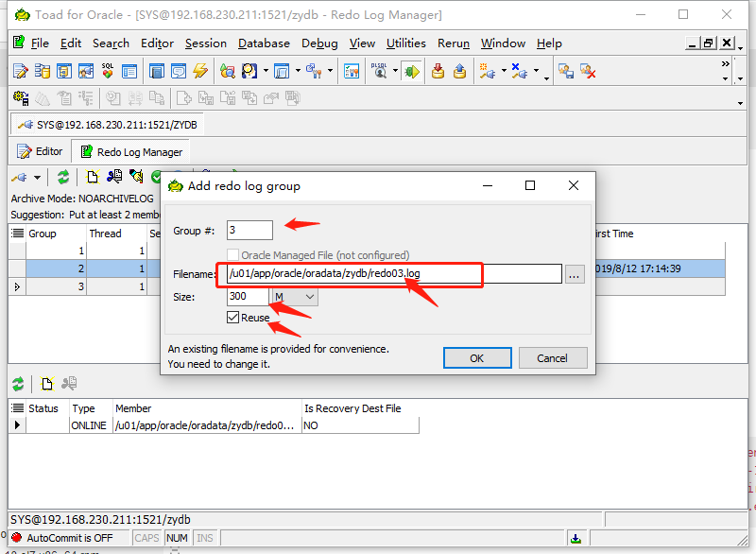756x554 pixels.
Task: Open the Database menu
Action: click(x=265, y=43)
